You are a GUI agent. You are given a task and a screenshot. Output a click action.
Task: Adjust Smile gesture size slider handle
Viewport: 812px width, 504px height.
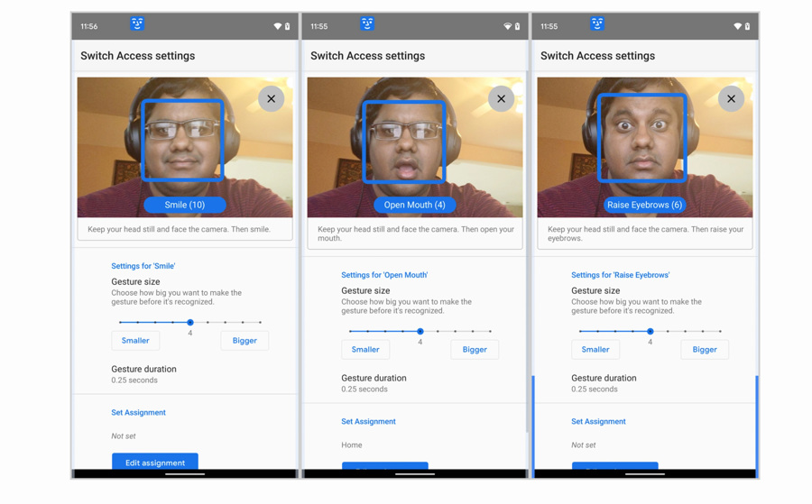190,323
